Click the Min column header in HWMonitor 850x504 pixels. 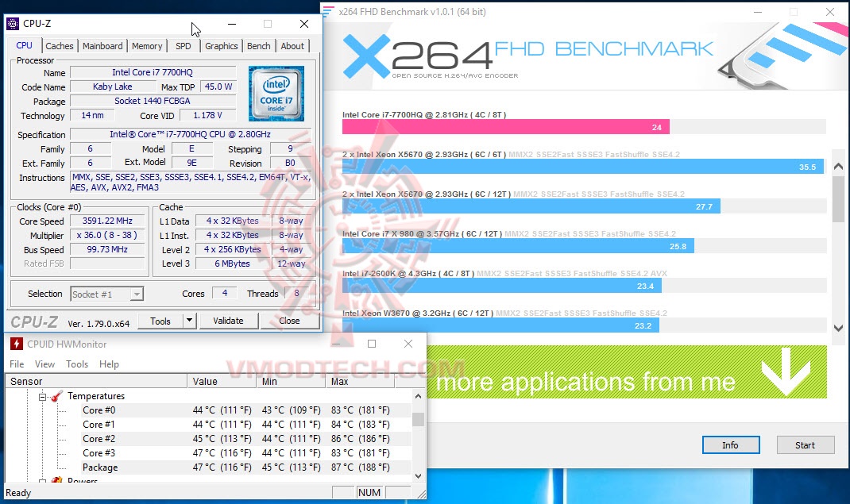291,381
